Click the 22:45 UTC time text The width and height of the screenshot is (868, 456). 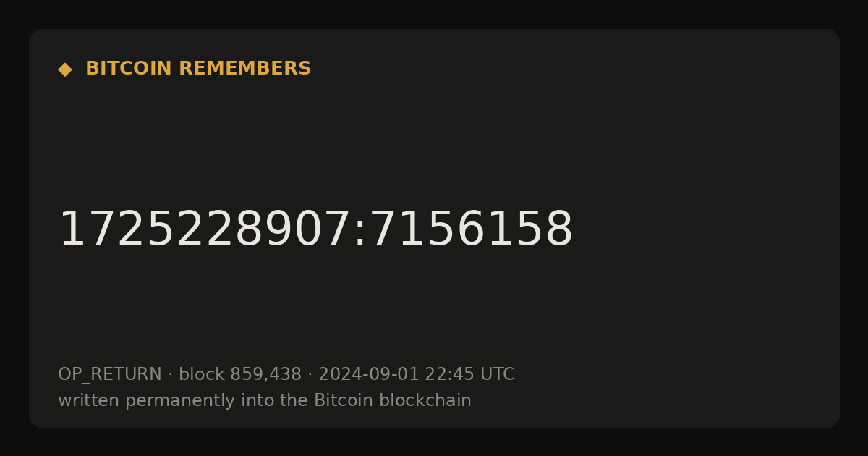click(469, 374)
